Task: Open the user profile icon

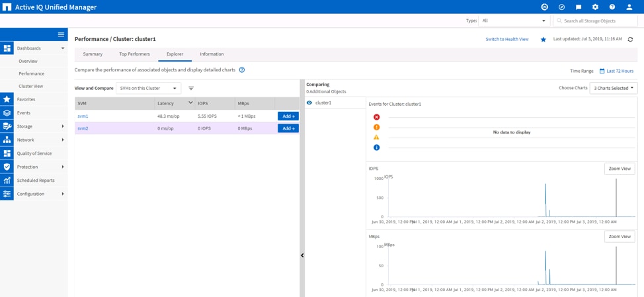Action: [x=629, y=7]
